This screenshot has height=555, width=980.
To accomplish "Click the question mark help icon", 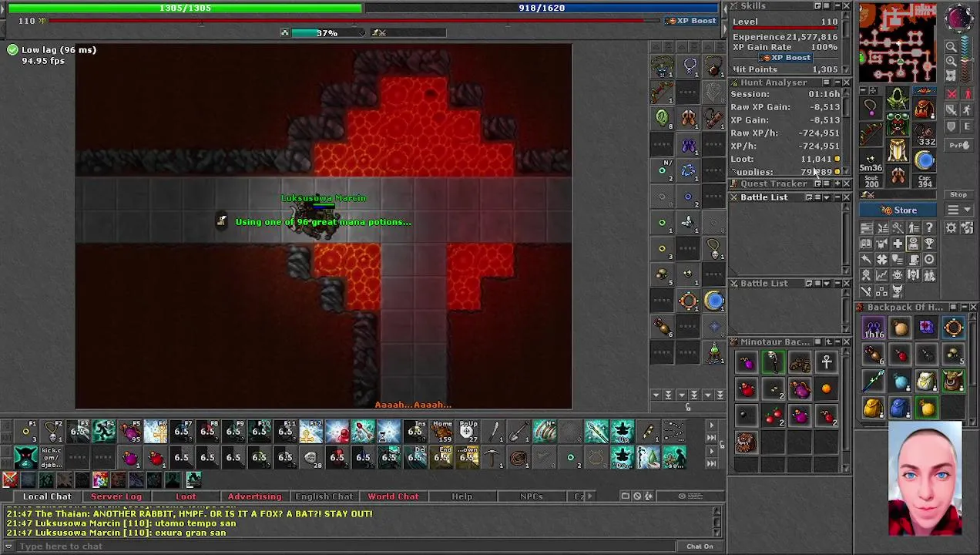I will pyautogui.click(x=929, y=227).
